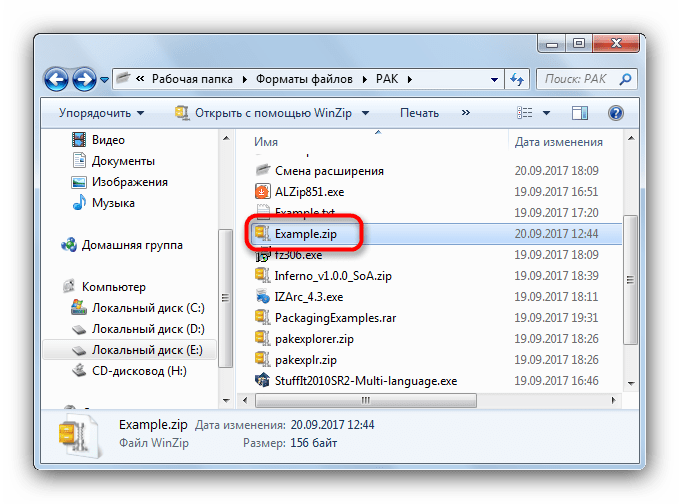The height and width of the screenshot is (504, 680).
Task: Click the file list vertical scrollbar thumb
Action: (x=631, y=280)
